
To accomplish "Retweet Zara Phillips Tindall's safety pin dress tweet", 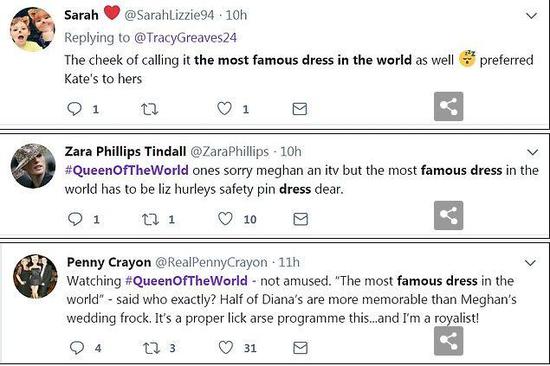I will 150,219.
